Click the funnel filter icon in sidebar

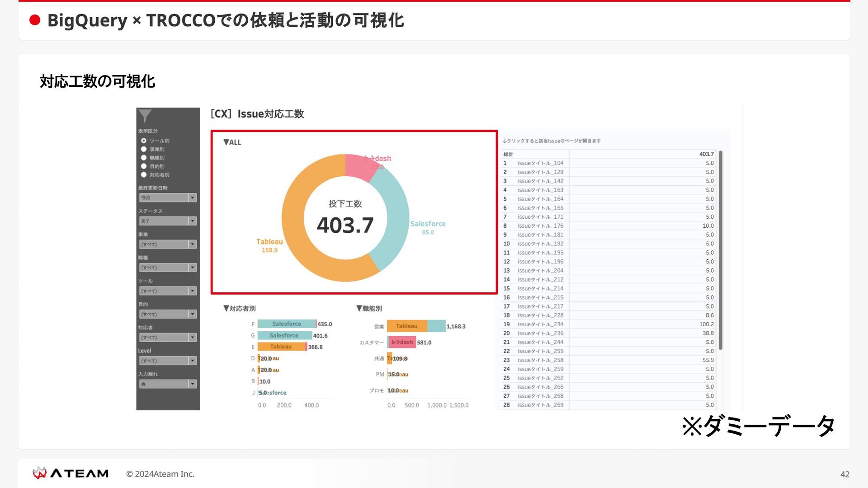click(x=145, y=116)
